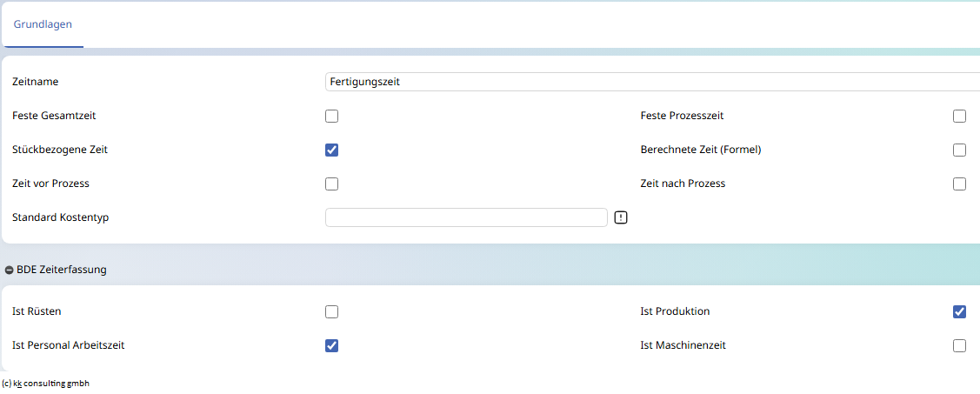Click the Stückbezogene Zeit label
The height and width of the screenshot is (394, 980).
click(60, 150)
